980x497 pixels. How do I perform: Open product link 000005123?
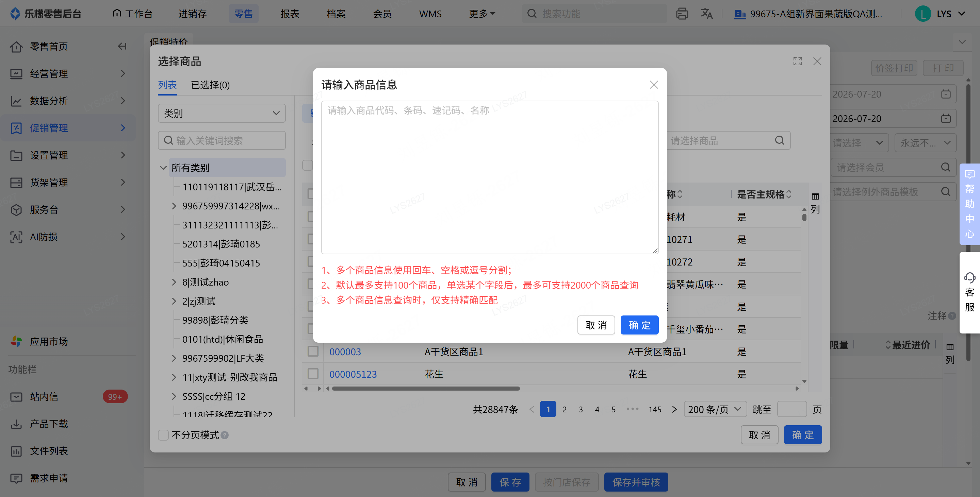point(353,374)
